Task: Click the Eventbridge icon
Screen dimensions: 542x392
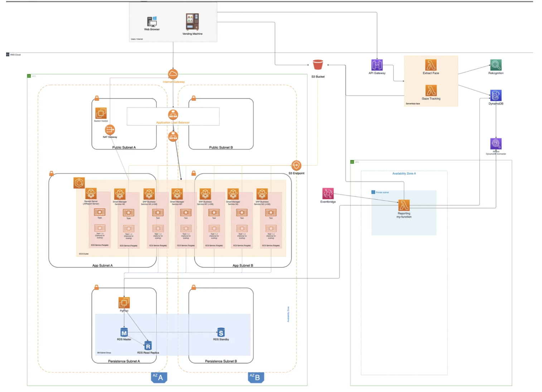Action: 328,193
